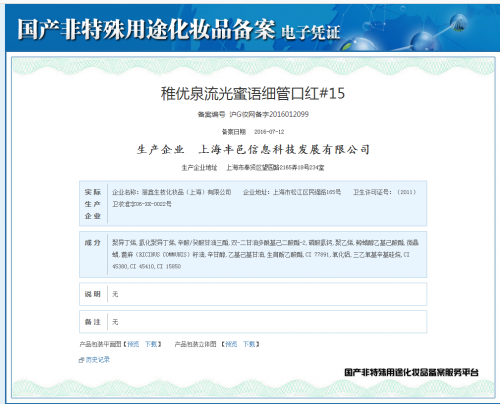The width and height of the screenshot is (500, 404).
Task: Click the footer text 国产非特殊用途化妆品备案服务平台
Action: pyautogui.click(x=411, y=372)
